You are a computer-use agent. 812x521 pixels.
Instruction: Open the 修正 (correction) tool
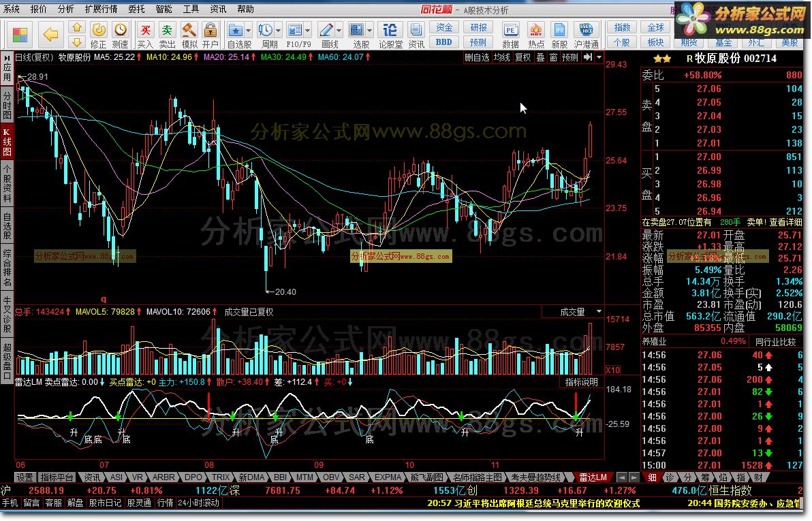[98, 35]
